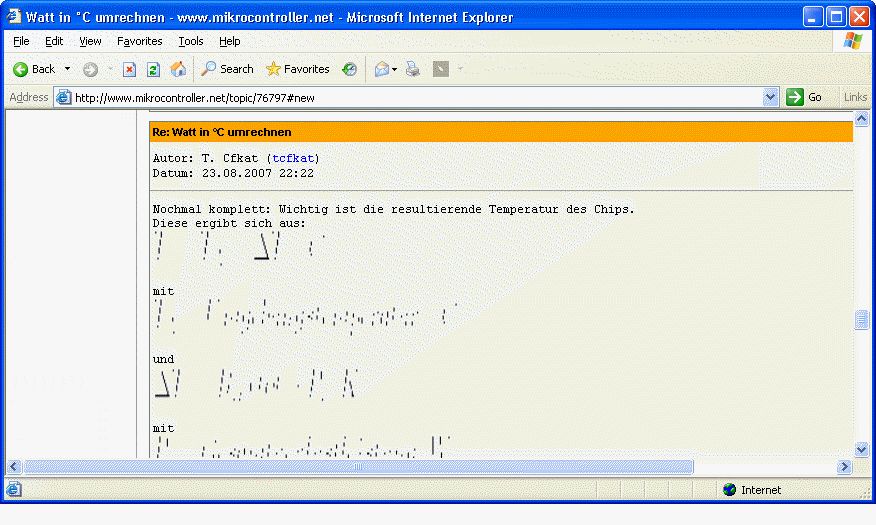Maximize the Internet Explorer window
The width and height of the screenshot is (876, 525).
click(836, 17)
